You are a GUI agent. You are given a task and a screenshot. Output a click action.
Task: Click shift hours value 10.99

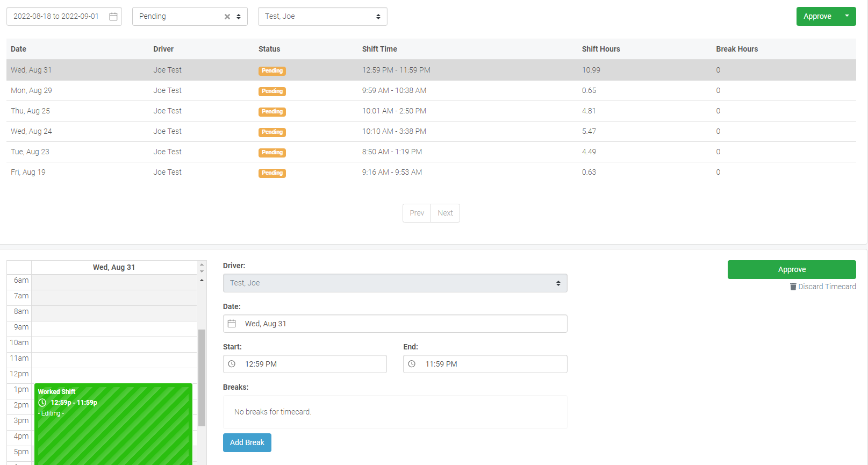pos(591,70)
